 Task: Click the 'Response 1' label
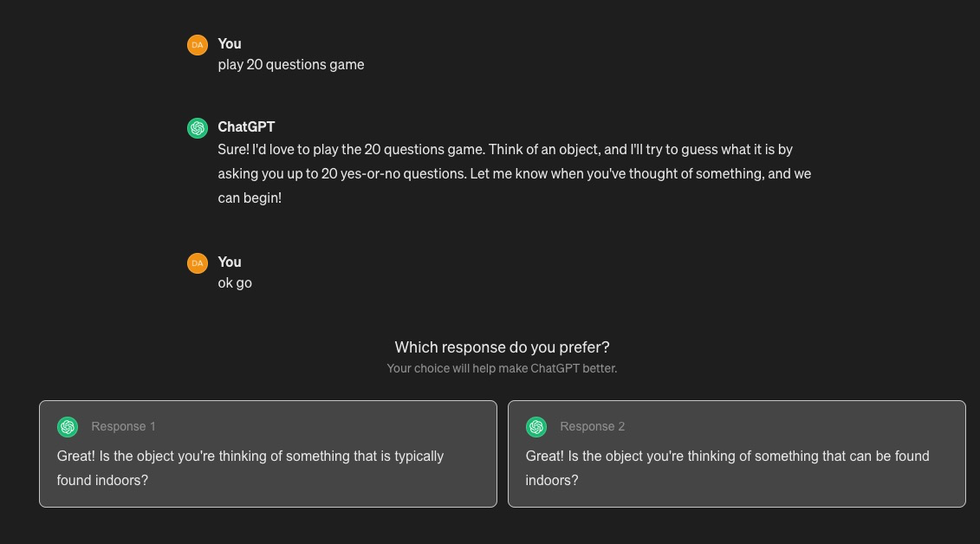(123, 426)
